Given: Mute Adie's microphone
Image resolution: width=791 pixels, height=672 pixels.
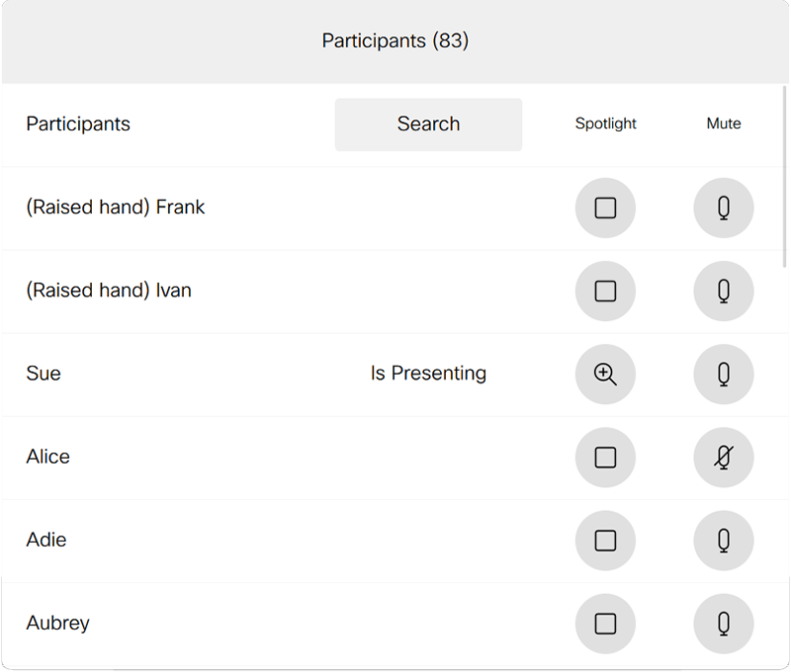Looking at the screenshot, I should point(724,540).
